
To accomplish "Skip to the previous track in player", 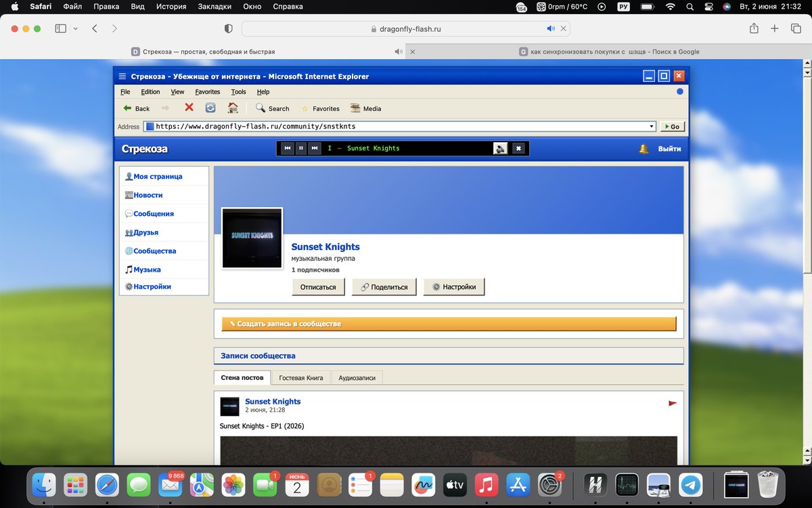I will click(x=288, y=148).
